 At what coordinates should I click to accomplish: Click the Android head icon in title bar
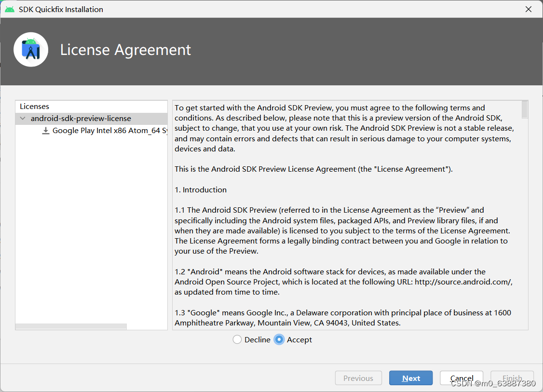[x=10, y=9]
